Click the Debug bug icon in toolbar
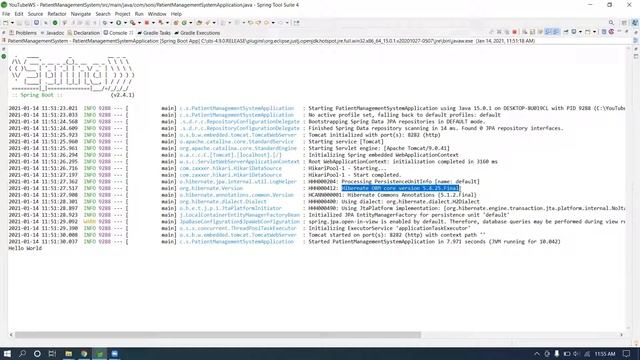The image size is (640, 360). click(x=105, y=23)
